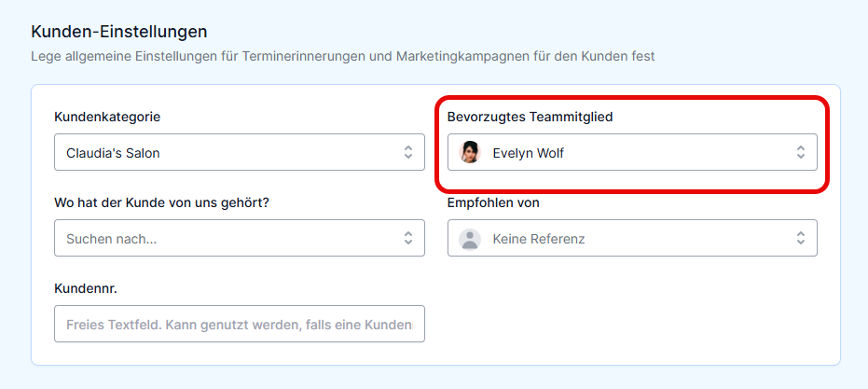Focus the Kundennr. free text field

239,324
